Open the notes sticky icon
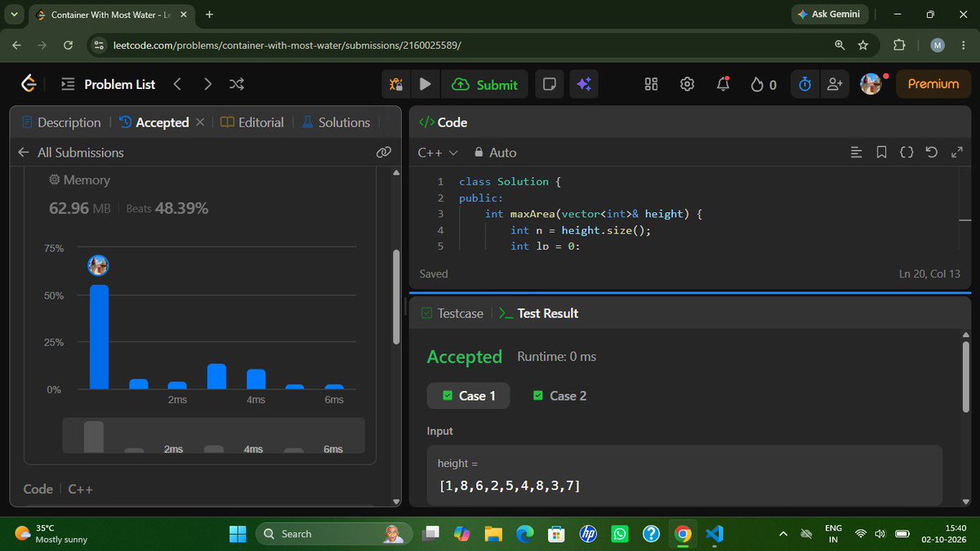The width and height of the screenshot is (980, 551). point(550,84)
